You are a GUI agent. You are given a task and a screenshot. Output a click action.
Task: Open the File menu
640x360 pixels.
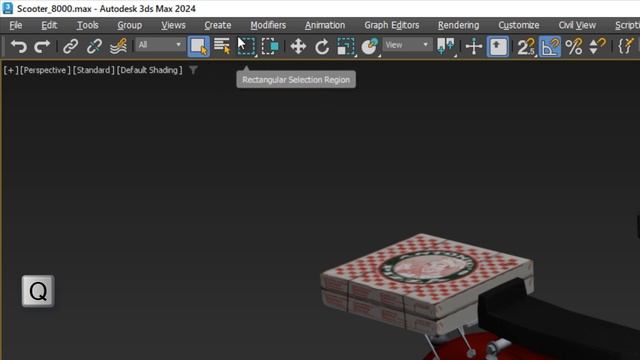[16, 25]
